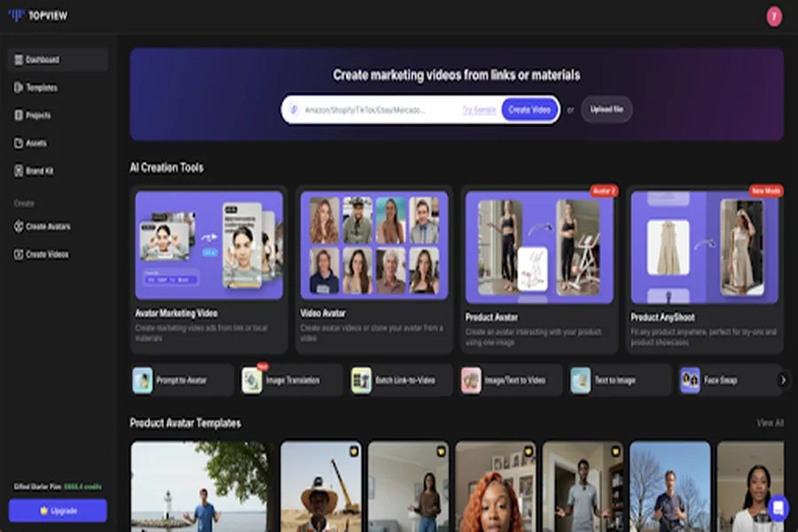Click premium badge on crane template thumbnail
798x532 pixels.
point(354,451)
